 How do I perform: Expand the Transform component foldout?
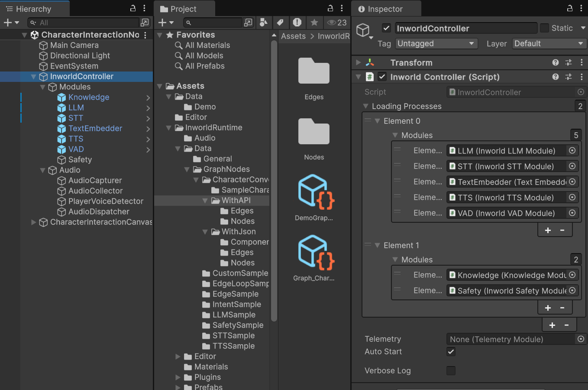tap(359, 62)
